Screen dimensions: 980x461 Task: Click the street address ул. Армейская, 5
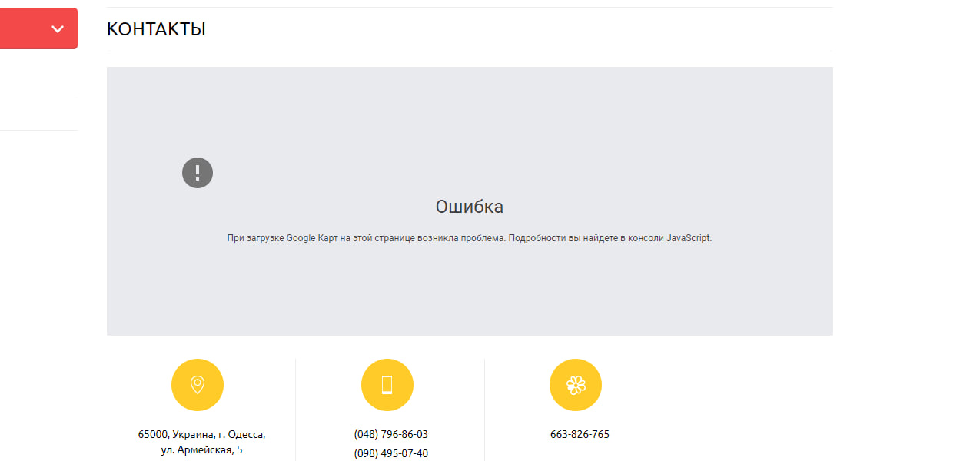(201, 450)
